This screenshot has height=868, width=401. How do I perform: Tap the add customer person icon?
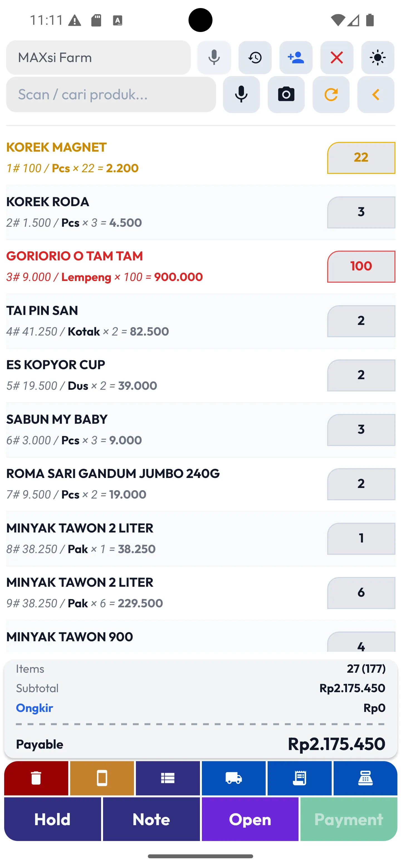[x=296, y=58]
